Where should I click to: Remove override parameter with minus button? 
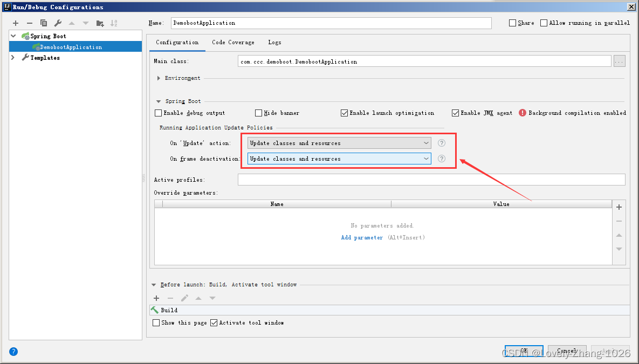(619, 221)
